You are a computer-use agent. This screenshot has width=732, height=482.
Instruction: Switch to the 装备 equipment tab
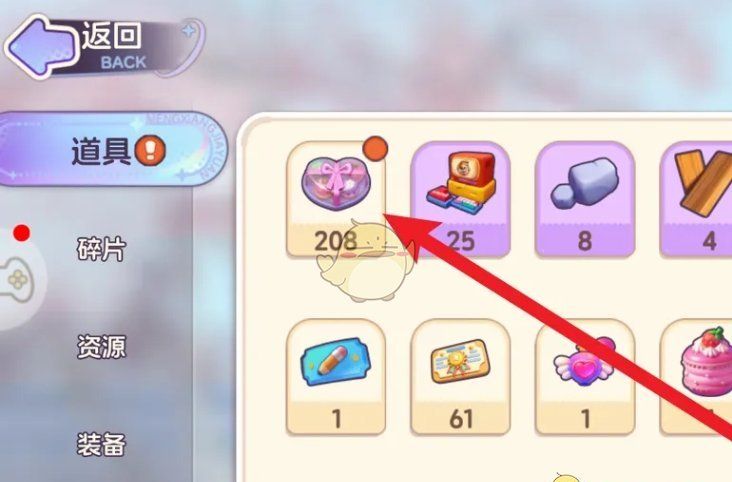[101, 445]
